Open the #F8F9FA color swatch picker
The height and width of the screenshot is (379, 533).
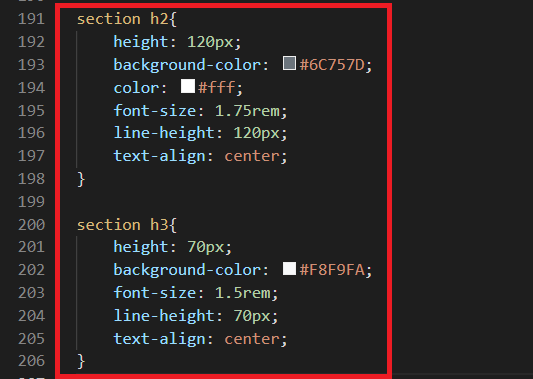point(289,269)
